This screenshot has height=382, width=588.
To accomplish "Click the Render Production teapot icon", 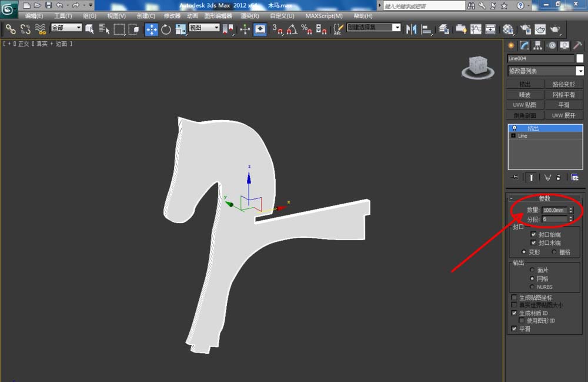I will click(x=555, y=29).
